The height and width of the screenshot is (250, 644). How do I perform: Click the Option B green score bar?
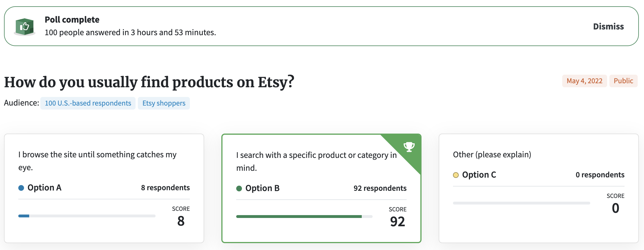[x=299, y=217]
